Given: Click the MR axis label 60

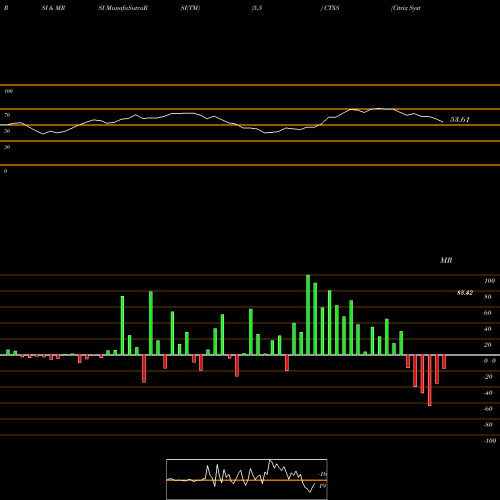Looking at the screenshot, I should coord(488,313).
